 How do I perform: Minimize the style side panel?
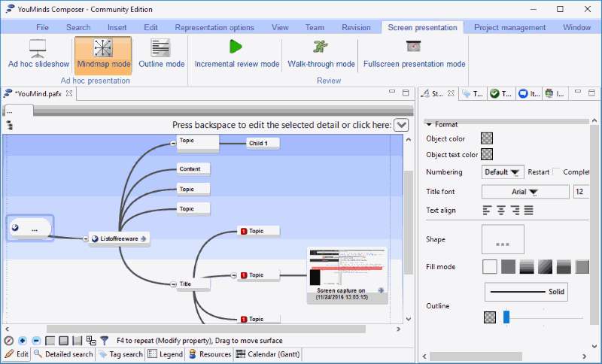(x=578, y=92)
